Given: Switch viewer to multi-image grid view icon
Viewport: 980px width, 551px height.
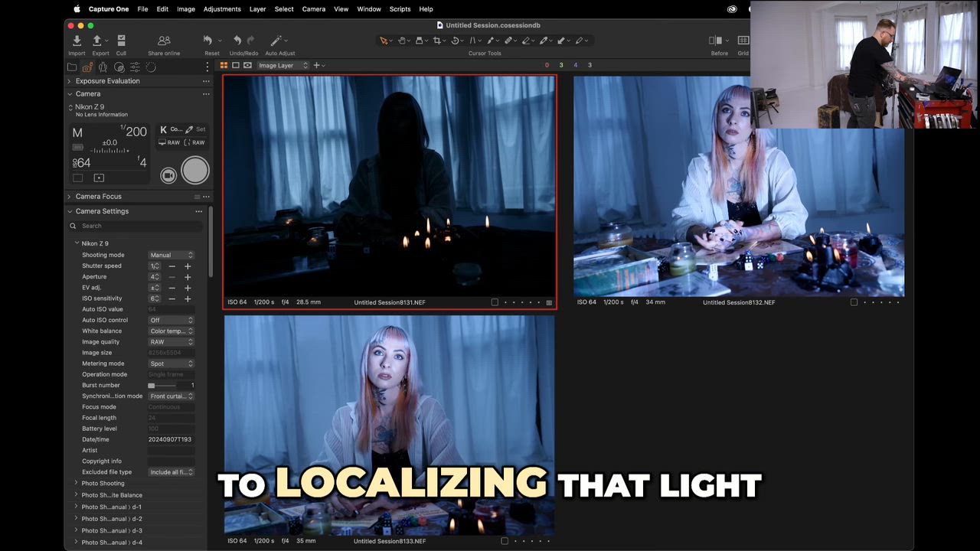Looking at the screenshot, I should pyautogui.click(x=224, y=66).
